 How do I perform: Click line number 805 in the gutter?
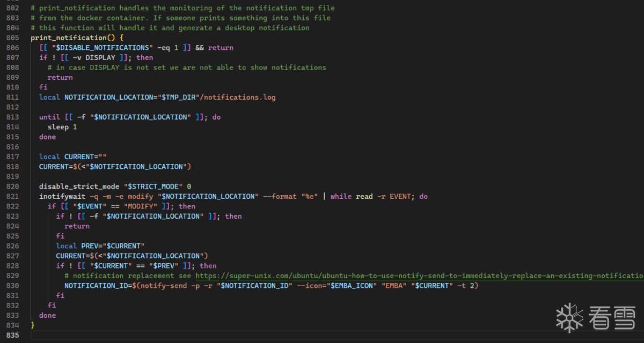coord(11,38)
